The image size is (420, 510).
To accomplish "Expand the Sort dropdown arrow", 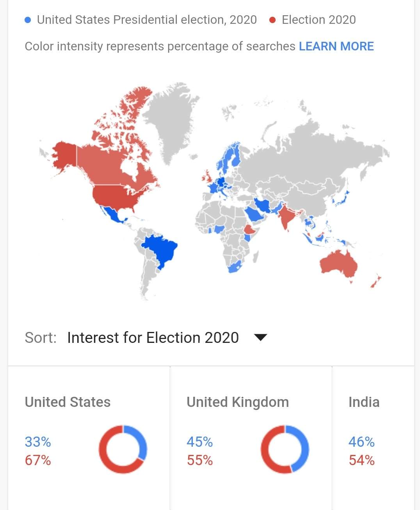I will (260, 337).
